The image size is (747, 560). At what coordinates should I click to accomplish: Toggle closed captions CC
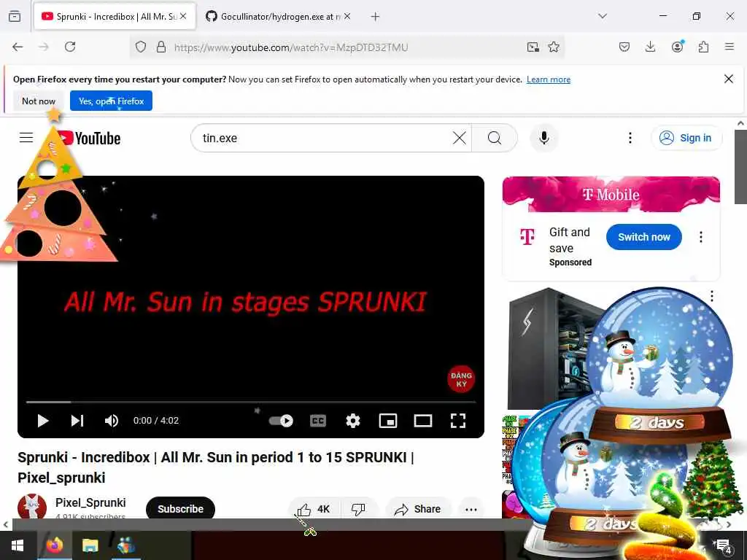pos(318,421)
